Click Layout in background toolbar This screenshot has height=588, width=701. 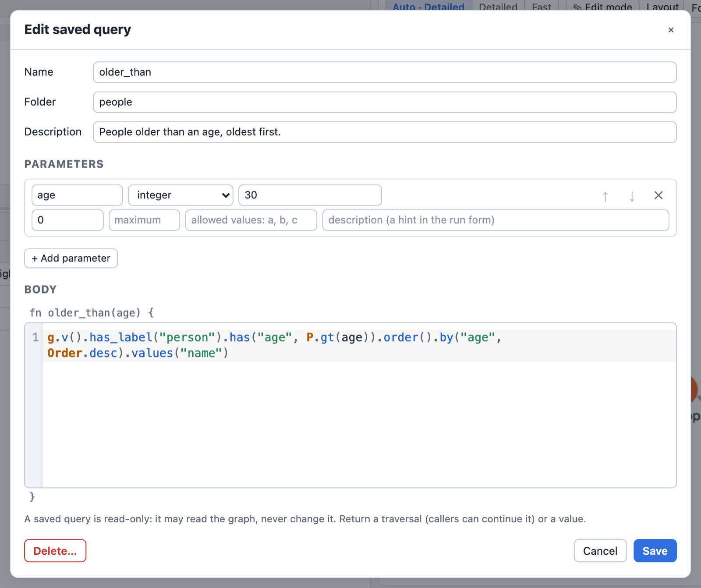point(662,6)
